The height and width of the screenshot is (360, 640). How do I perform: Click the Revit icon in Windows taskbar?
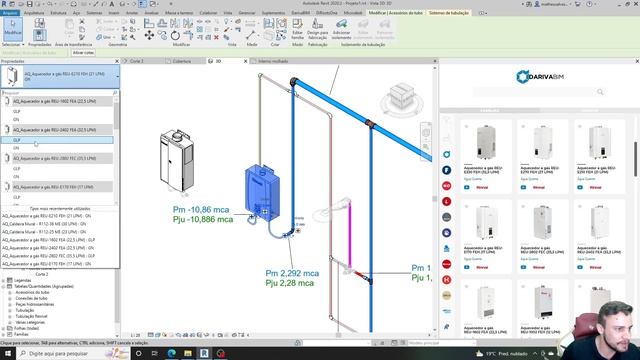coord(204,353)
